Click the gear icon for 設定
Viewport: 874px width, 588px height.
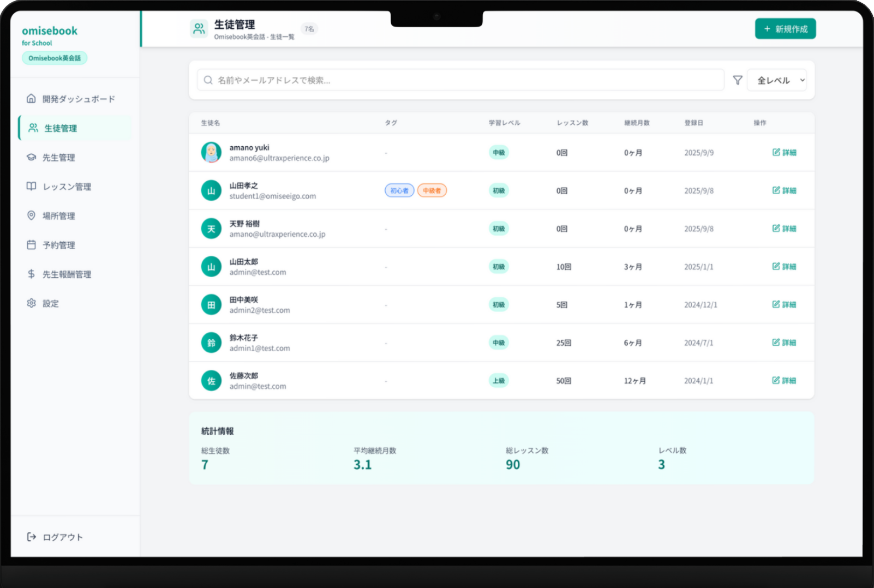click(x=31, y=303)
